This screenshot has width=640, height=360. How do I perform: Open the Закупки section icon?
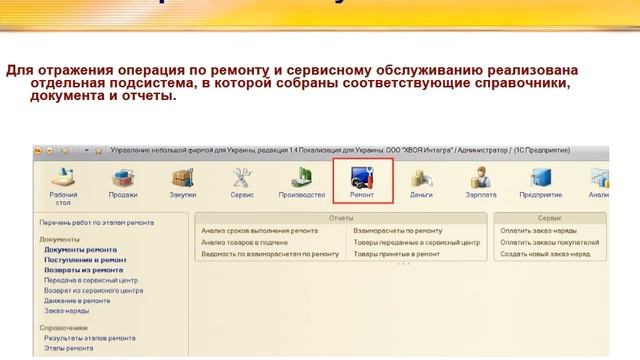point(182,183)
